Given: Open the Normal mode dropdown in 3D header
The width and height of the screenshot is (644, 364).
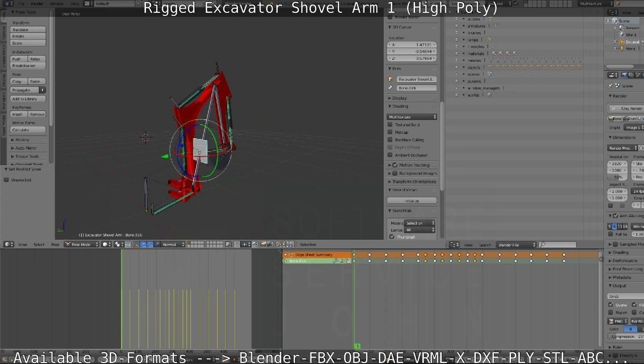Looking at the screenshot, I should click(173, 244).
